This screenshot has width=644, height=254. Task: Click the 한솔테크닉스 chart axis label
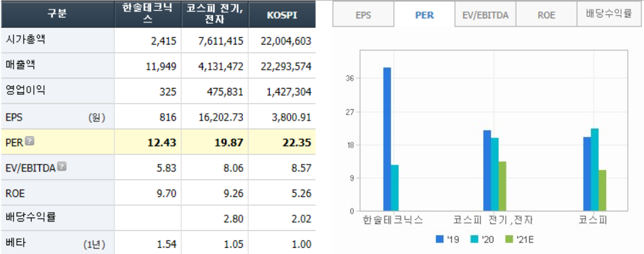click(393, 220)
